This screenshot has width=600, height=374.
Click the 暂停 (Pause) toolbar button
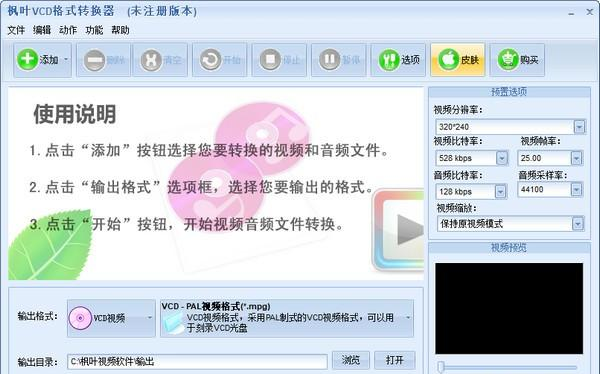coord(339,60)
